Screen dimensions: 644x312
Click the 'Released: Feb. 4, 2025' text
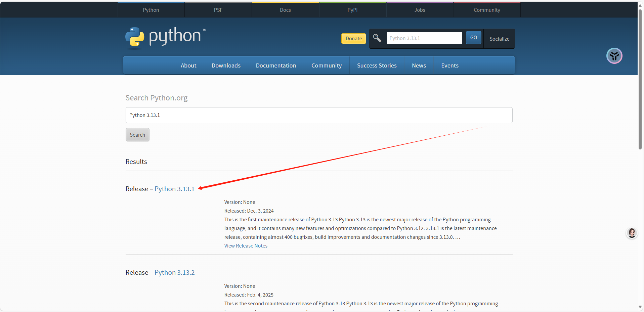[249, 295]
